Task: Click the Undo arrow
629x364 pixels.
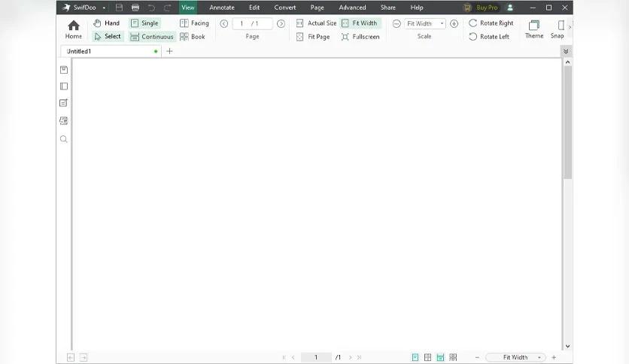Action: point(151,8)
